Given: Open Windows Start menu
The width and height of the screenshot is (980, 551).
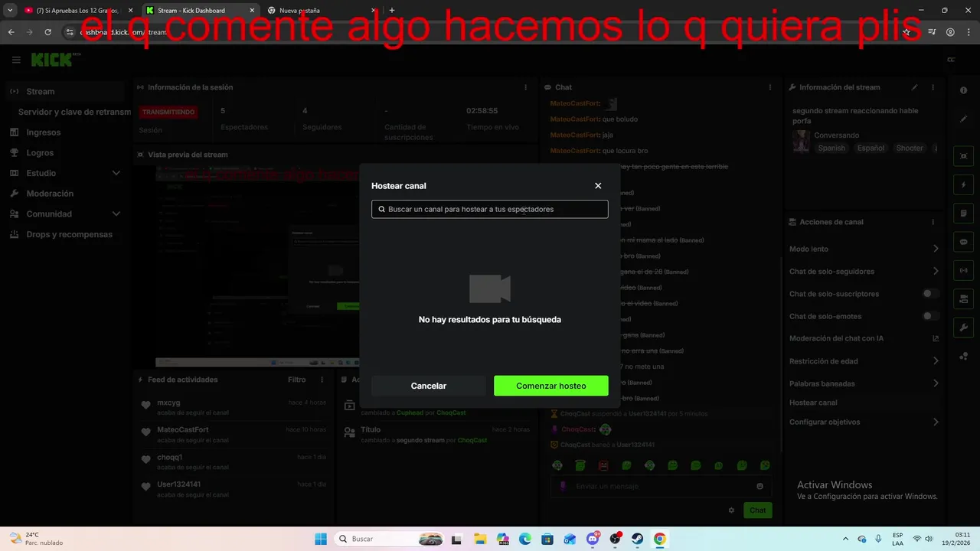Looking at the screenshot, I should tap(320, 539).
